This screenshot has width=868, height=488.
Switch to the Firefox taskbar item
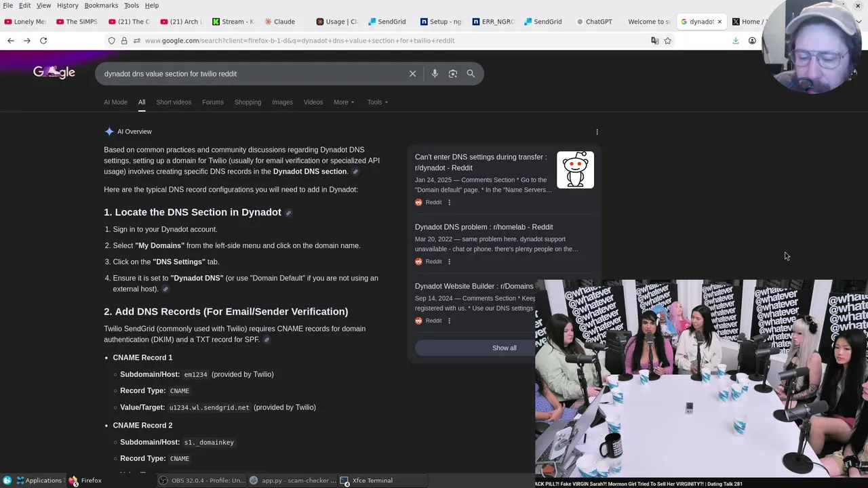(85, 481)
